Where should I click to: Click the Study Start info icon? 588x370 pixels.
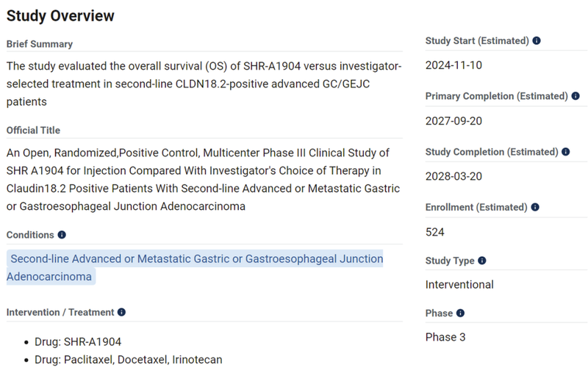tap(537, 41)
